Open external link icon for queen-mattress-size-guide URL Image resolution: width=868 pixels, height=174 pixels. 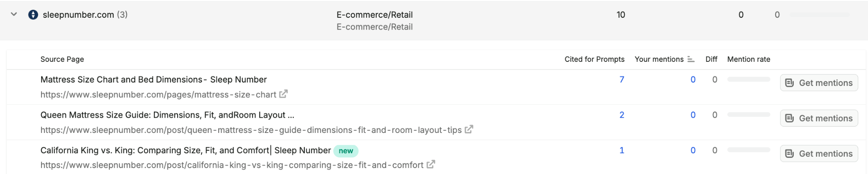(469, 130)
